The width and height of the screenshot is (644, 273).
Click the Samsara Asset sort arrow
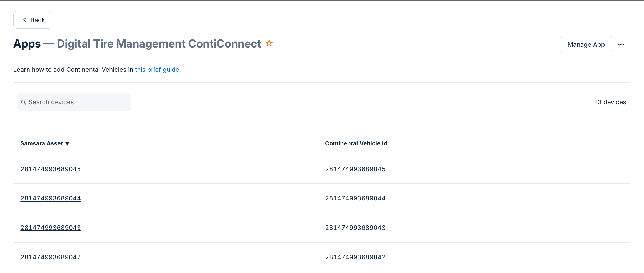pos(67,144)
